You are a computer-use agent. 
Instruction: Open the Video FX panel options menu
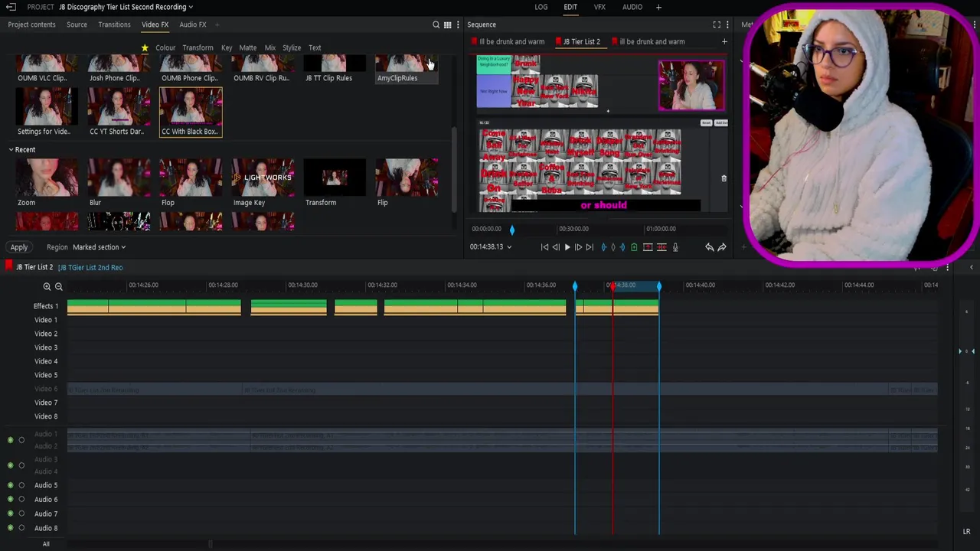[x=458, y=24]
